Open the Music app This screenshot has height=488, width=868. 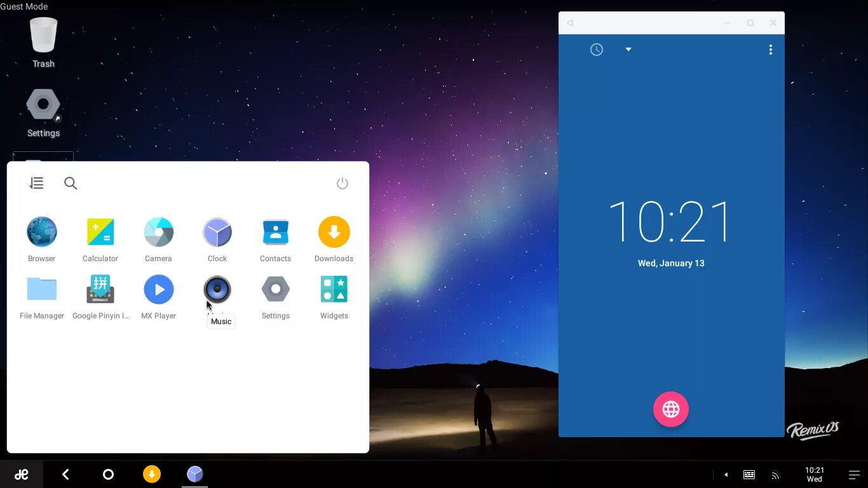[217, 290]
